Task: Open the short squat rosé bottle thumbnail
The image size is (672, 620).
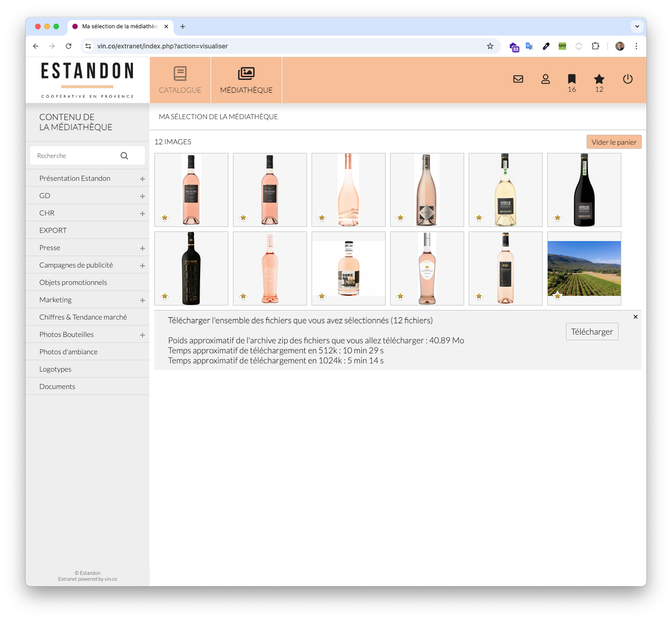Action: [x=349, y=268]
